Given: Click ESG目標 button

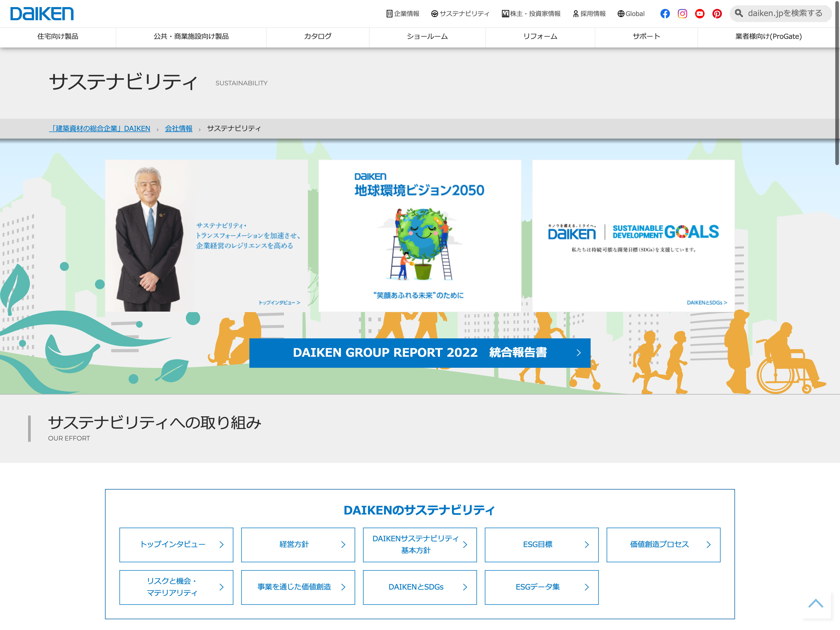Looking at the screenshot, I should tap(541, 545).
